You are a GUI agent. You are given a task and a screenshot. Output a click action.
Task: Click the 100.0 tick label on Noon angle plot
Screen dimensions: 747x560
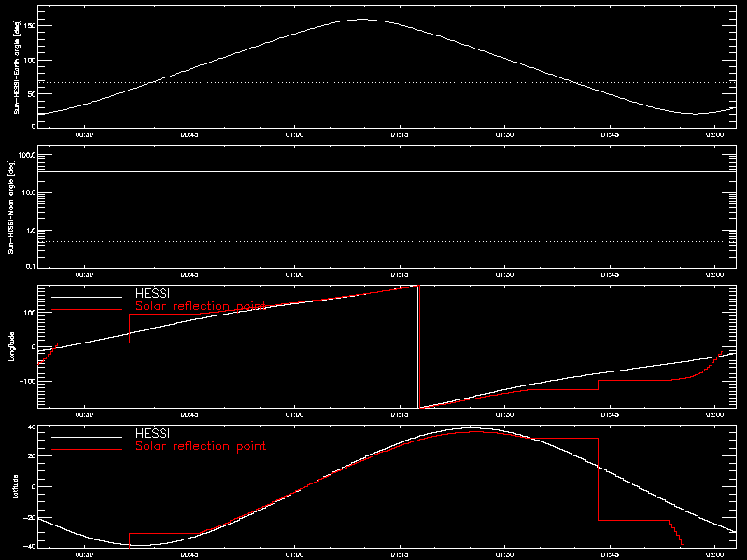[27, 155]
